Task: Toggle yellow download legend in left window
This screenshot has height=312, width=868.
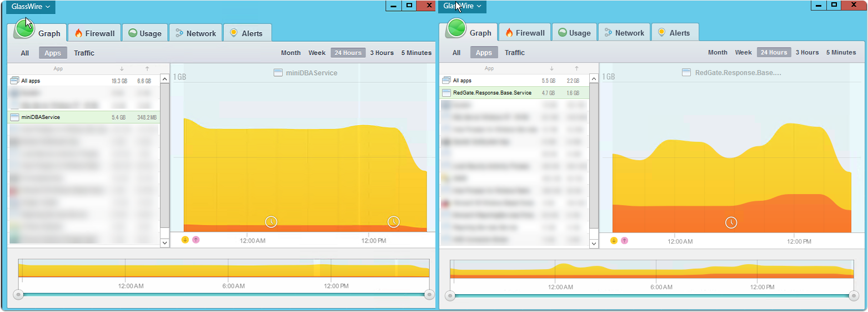Action: pos(185,240)
